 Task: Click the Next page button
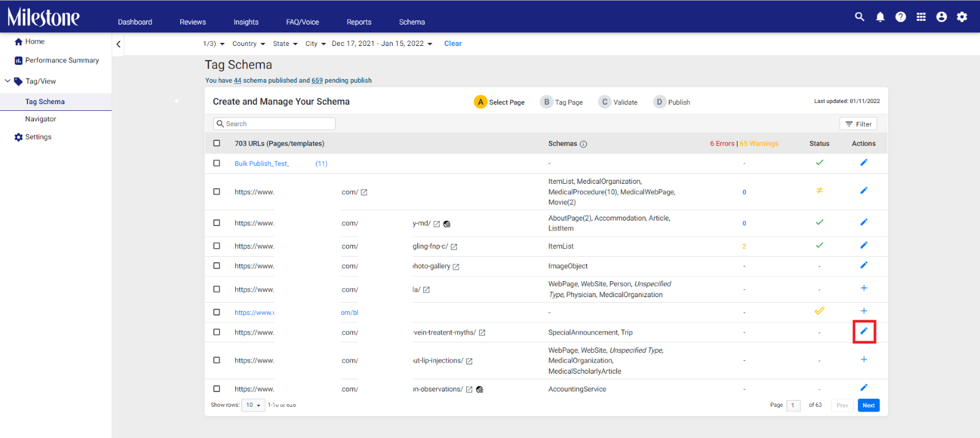tap(869, 406)
